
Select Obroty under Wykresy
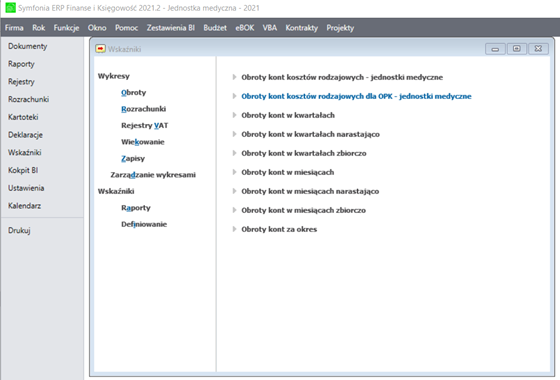(x=134, y=92)
